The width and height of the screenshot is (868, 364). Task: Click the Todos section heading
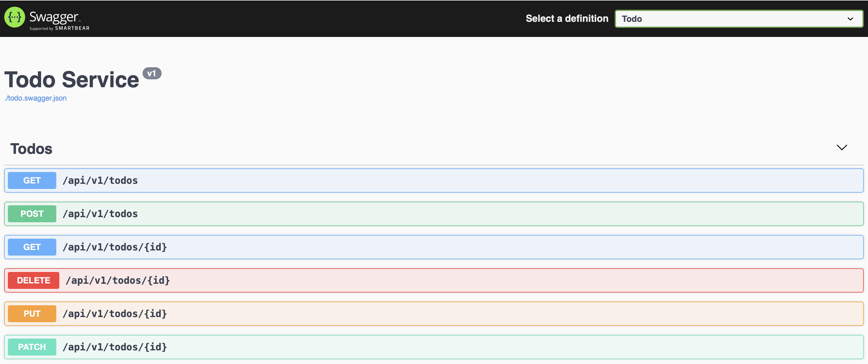[x=31, y=149]
